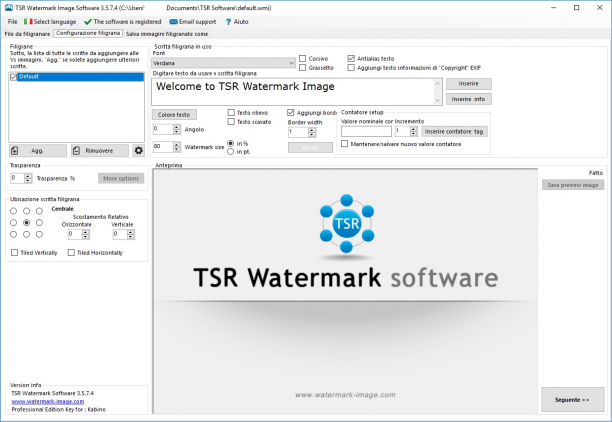Click the question mark Aiuto icon

(x=228, y=22)
